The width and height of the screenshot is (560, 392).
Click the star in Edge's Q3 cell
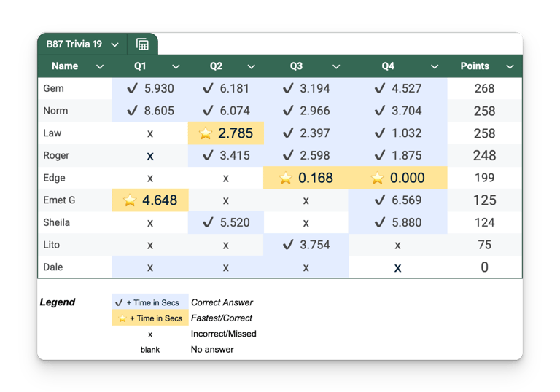pos(285,178)
